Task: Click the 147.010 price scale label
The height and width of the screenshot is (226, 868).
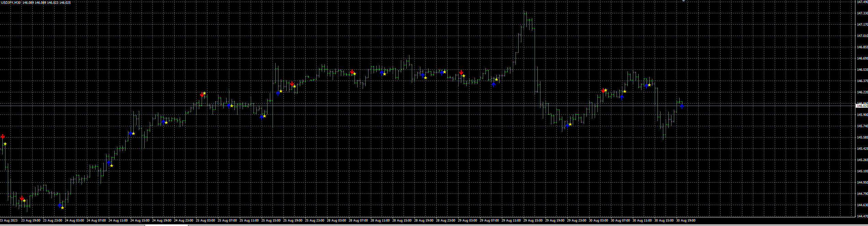Action: coord(862,36)
